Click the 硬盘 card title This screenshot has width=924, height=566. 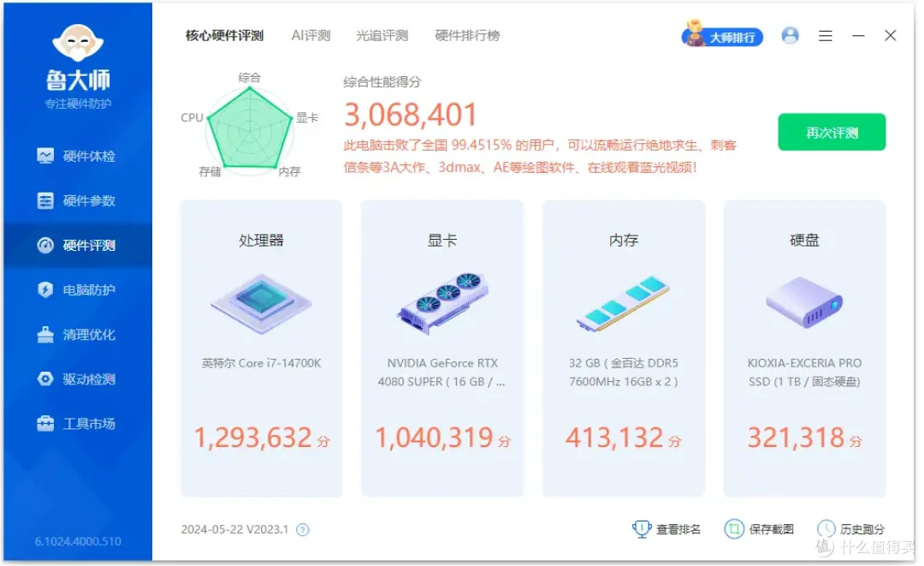(x=804, y=241)
